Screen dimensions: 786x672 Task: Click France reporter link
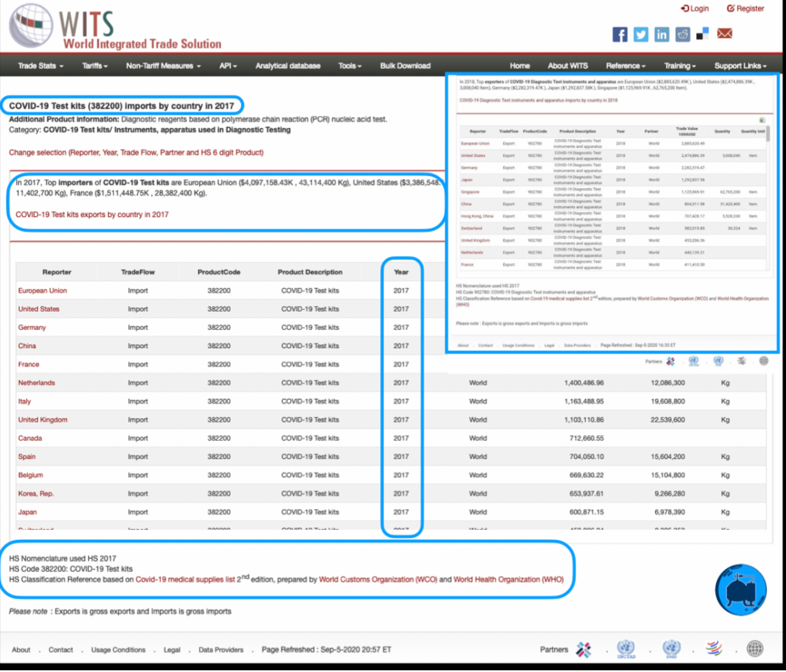click(28, 364)
